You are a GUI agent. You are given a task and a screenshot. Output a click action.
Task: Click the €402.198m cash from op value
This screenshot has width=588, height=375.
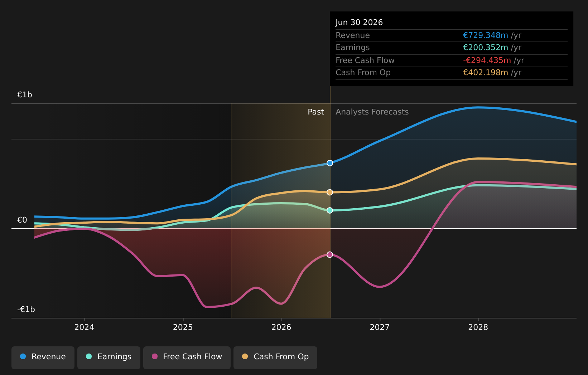pos(486,73)
